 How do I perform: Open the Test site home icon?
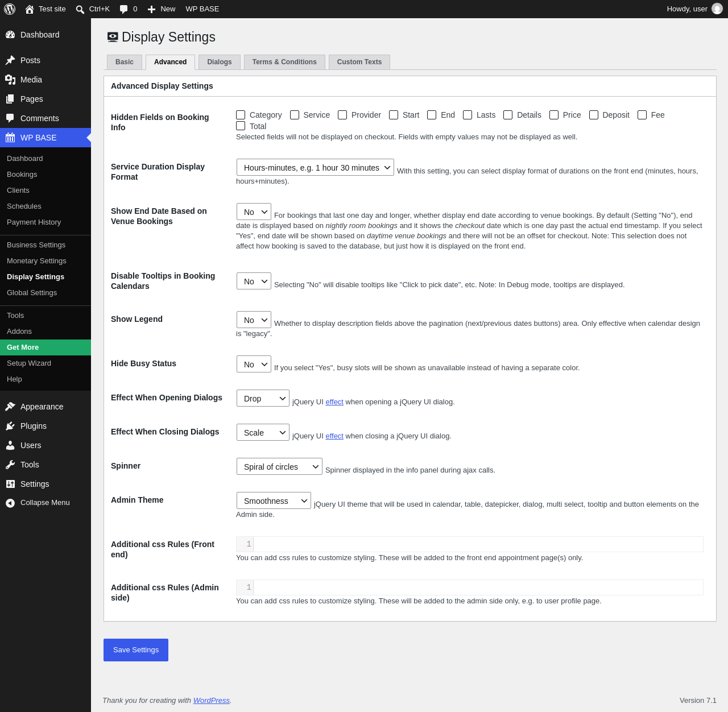(x=30, y=9)
